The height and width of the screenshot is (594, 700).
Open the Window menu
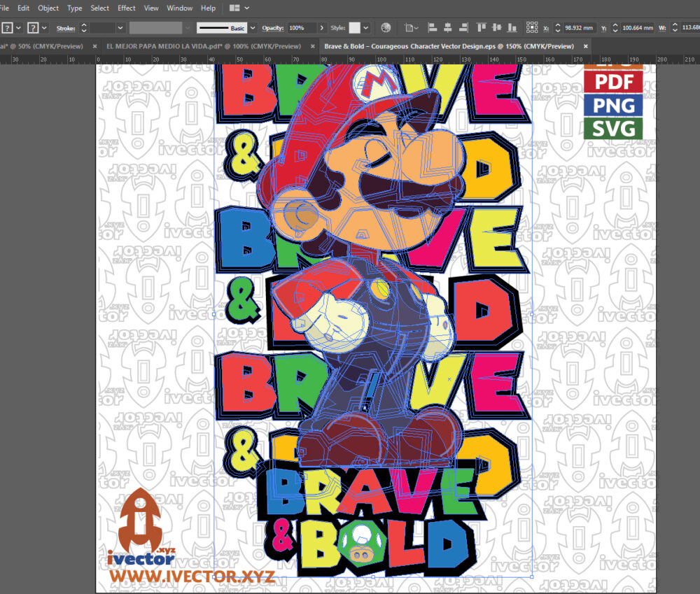(179, 8)
